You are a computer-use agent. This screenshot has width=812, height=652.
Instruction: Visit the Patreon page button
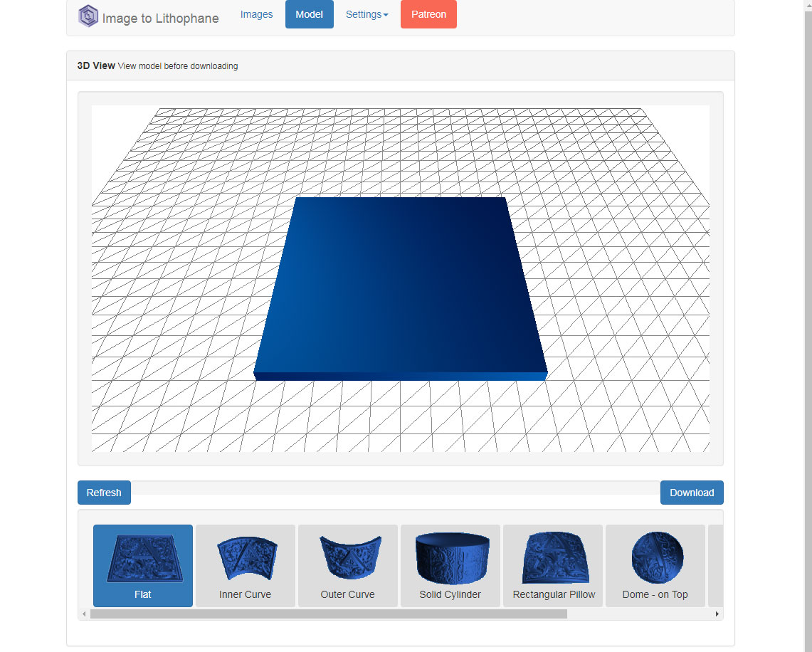click(x=428, y=14)
